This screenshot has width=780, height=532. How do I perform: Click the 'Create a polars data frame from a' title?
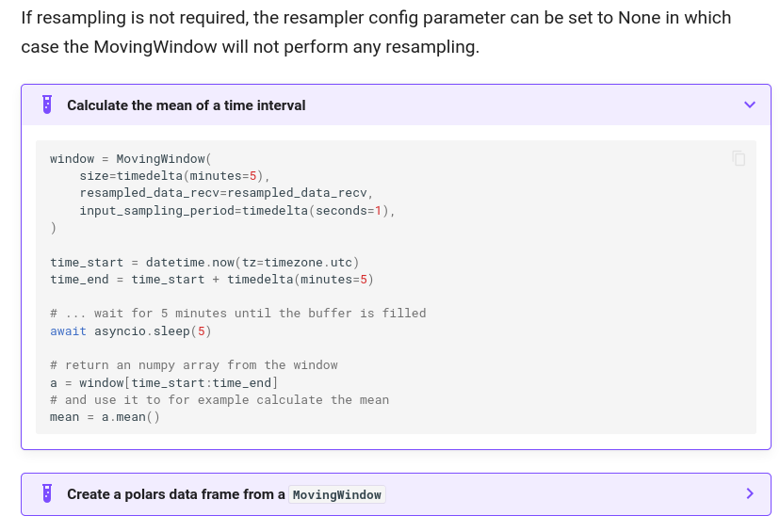click(x=176, y=494)
